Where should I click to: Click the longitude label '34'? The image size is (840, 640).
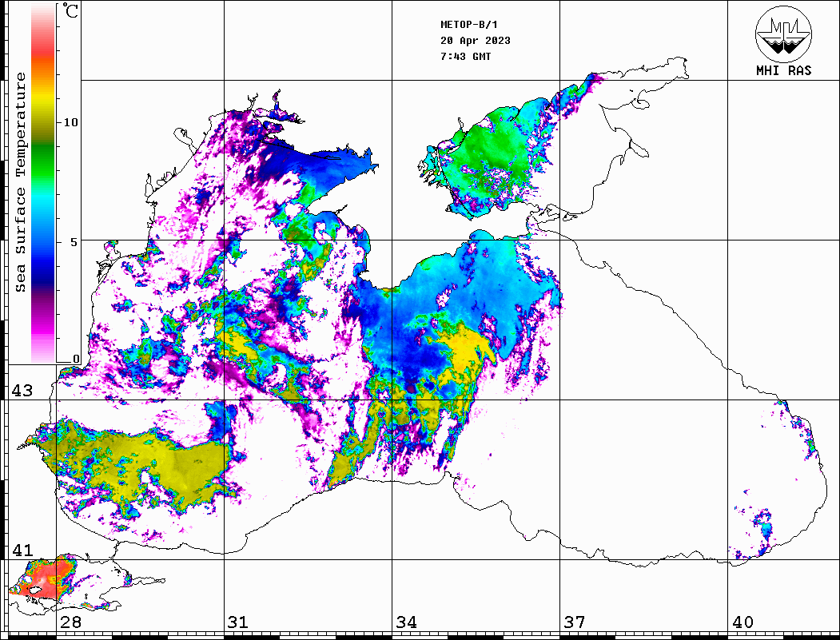[406, 622]
